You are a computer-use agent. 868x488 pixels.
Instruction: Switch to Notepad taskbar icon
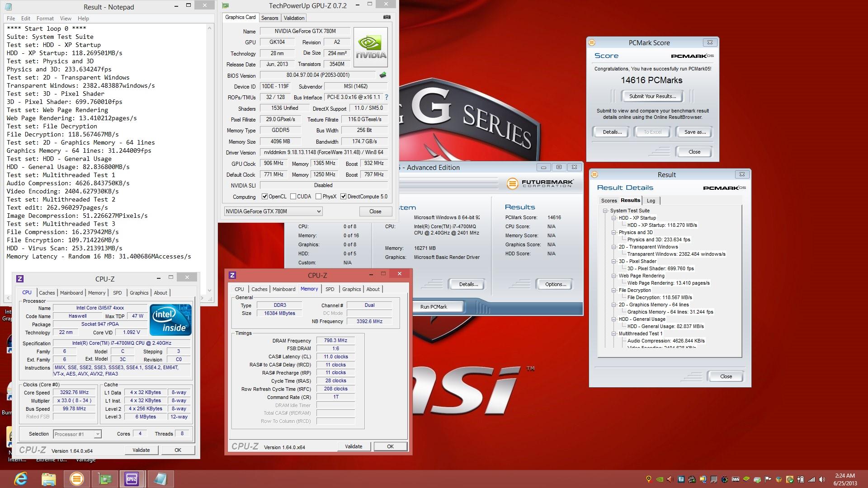160,479
